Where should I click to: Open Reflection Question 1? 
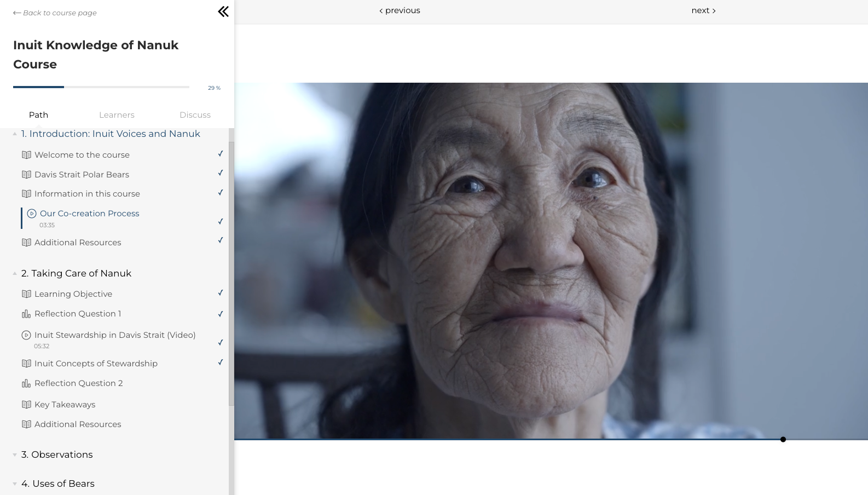point(78,314)
